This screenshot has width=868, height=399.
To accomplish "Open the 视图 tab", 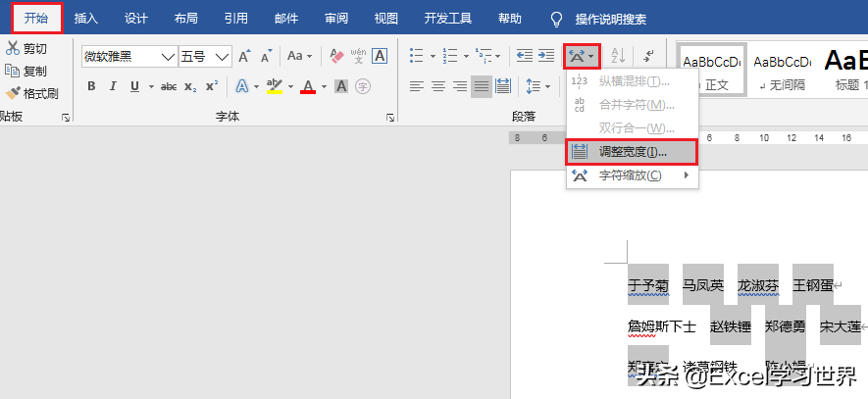I will coord(385,19).
